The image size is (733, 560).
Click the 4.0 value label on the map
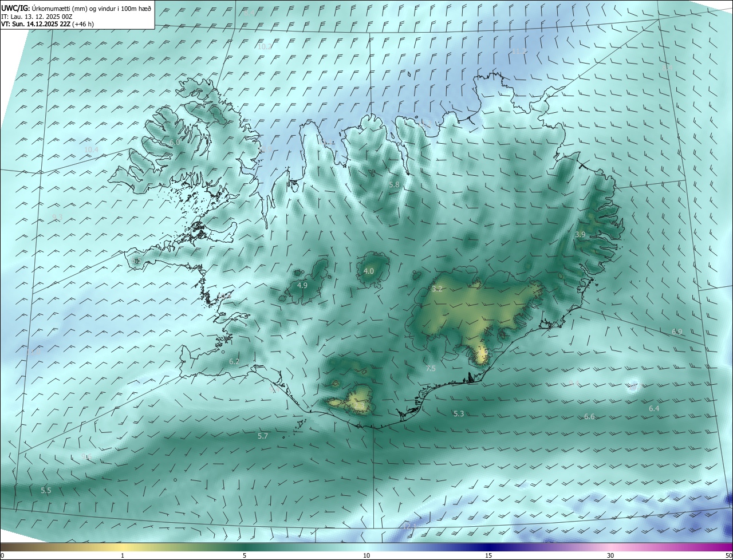click(369, 271)
